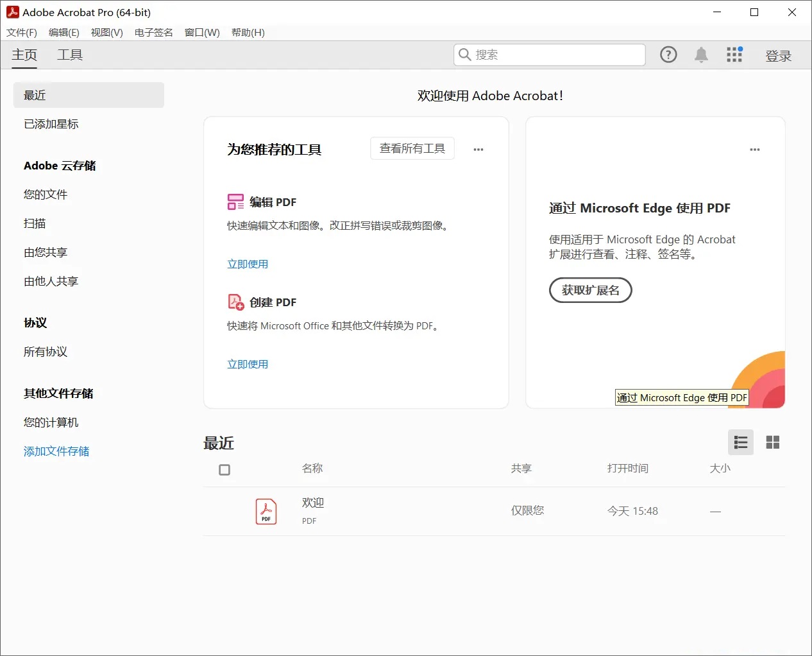Open more options in Microsoft Edge card
Image resolution: width=812 pixels, height=656 pixels.
click(755, 150)
